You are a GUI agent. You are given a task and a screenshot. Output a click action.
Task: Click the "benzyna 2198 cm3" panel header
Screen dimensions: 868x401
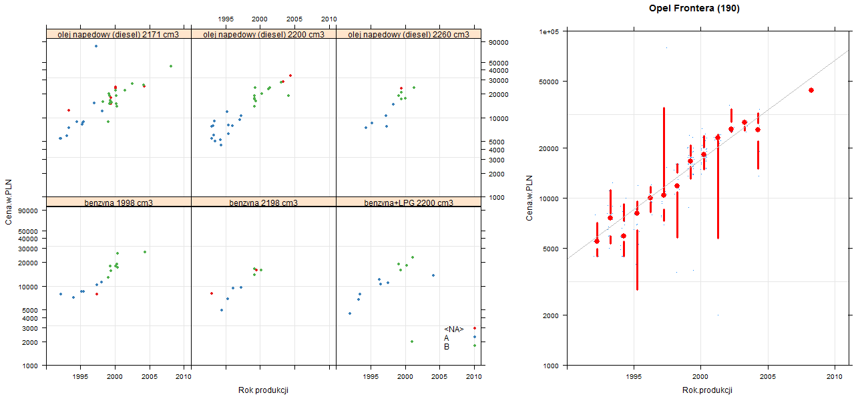264,202
